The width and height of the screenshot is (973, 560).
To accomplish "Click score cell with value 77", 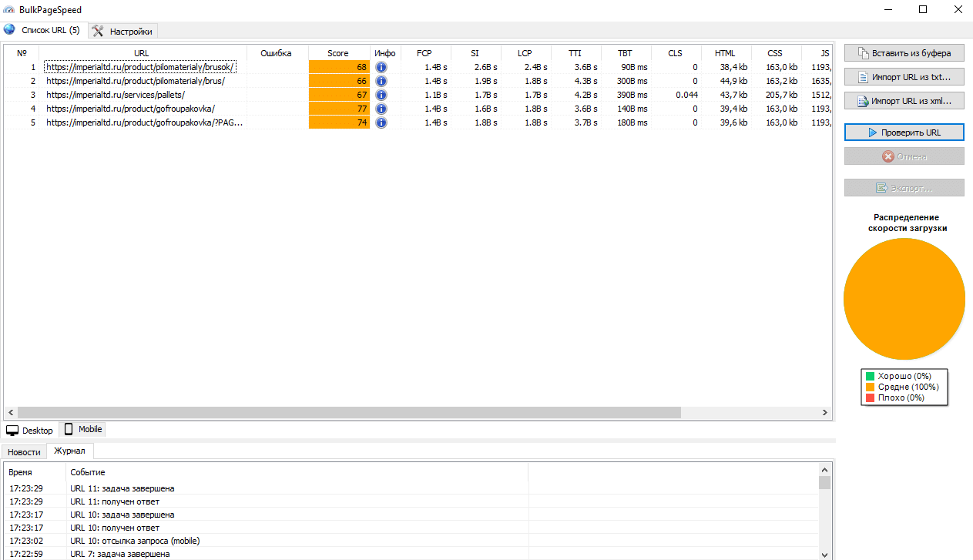I will (x=339, y=109).
